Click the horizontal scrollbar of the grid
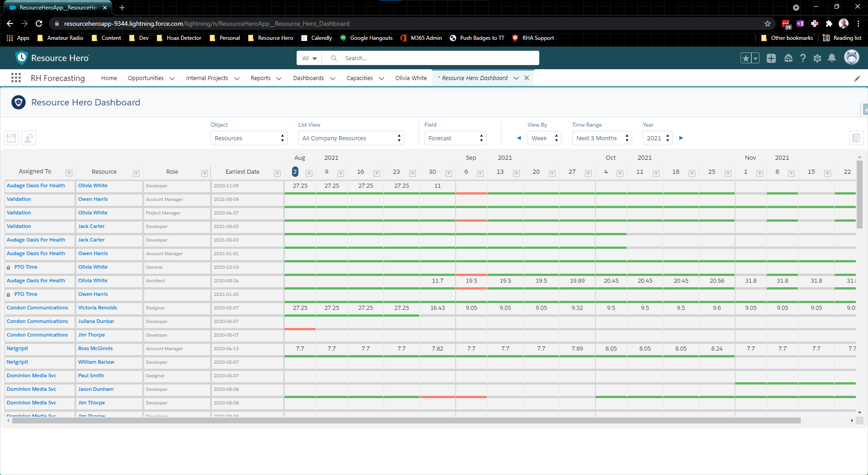 pyautogui.click(x=406, y=420)
